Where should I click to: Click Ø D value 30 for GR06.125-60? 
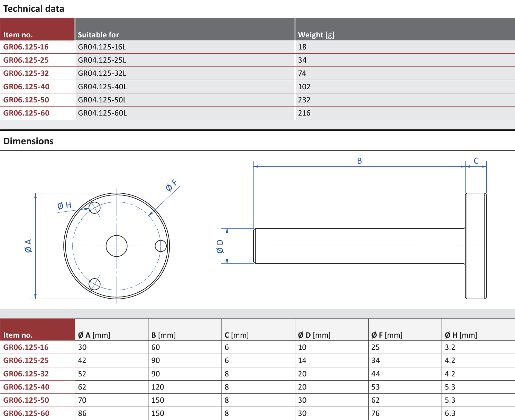(302, 413)
